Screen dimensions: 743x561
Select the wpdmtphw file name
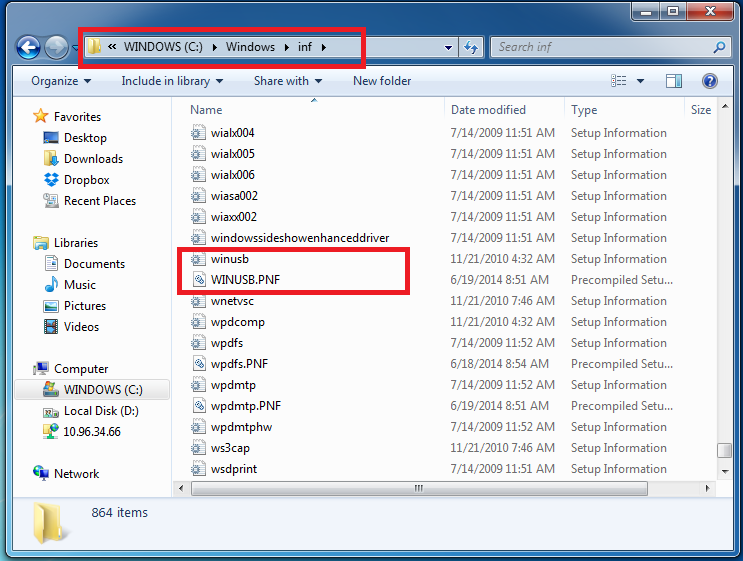point(241,427)
